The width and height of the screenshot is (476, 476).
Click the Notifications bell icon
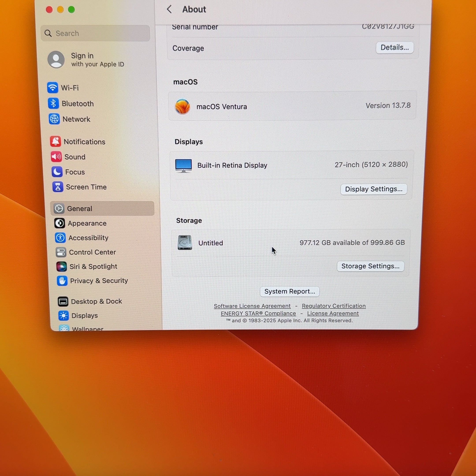(x=56, y=141)
